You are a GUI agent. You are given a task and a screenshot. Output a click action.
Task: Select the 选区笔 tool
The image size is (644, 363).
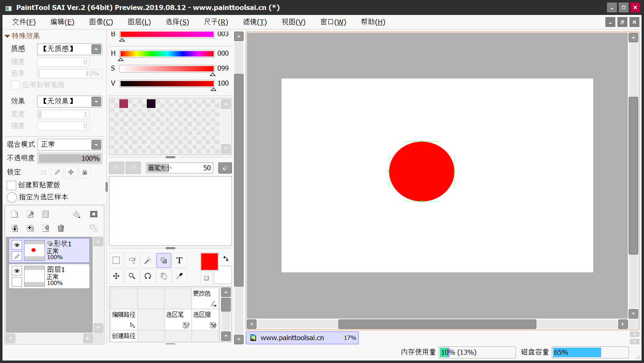178,320
